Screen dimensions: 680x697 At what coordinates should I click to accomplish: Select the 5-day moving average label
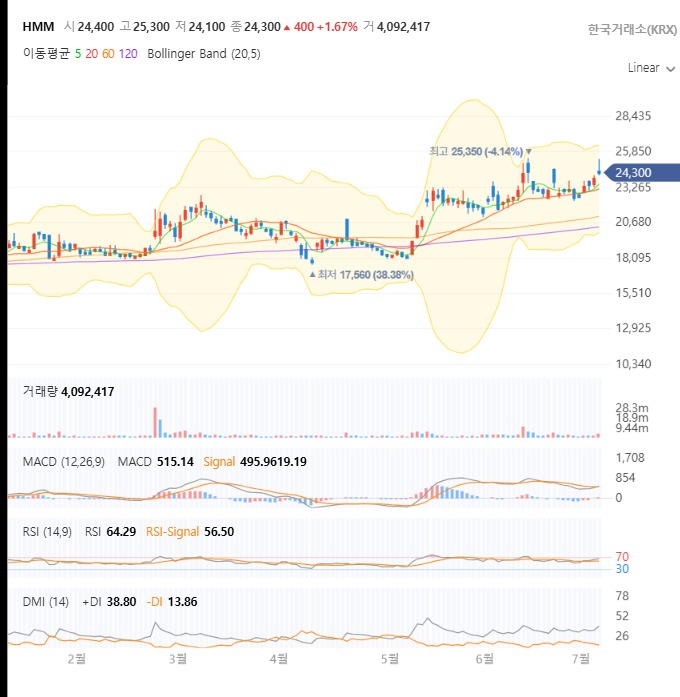click(78, 54)
